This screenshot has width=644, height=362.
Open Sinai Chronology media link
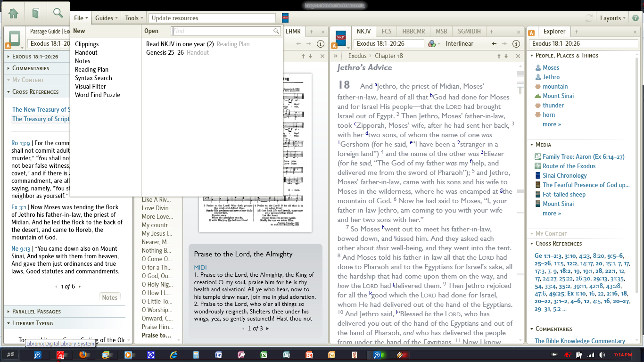[x=565, y=175]
